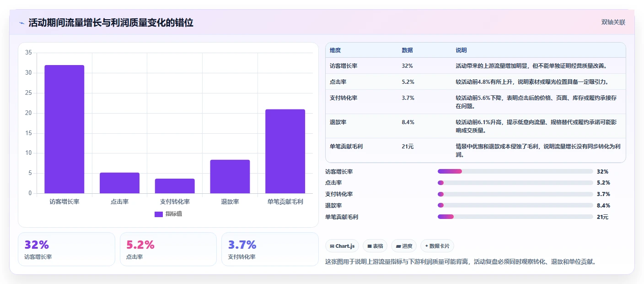Screen dimensions: 644x284
Task: Click the 退款率 progress bar
Action: click(515, 205)
